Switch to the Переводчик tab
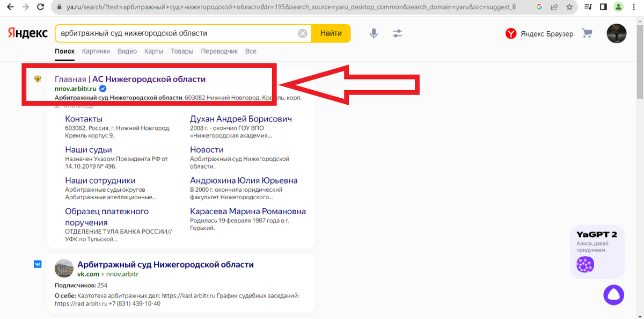Viewport: 644px width, 319px height. [x=219, y=52]
